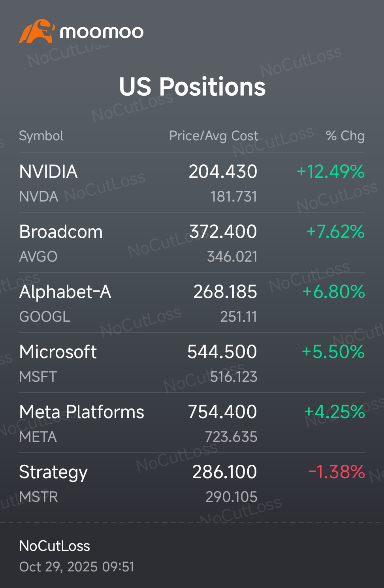Image resolution: width=384 pixels, height=588 pixels.
Task: Click the US Positions title
Action: pos(192,87)
